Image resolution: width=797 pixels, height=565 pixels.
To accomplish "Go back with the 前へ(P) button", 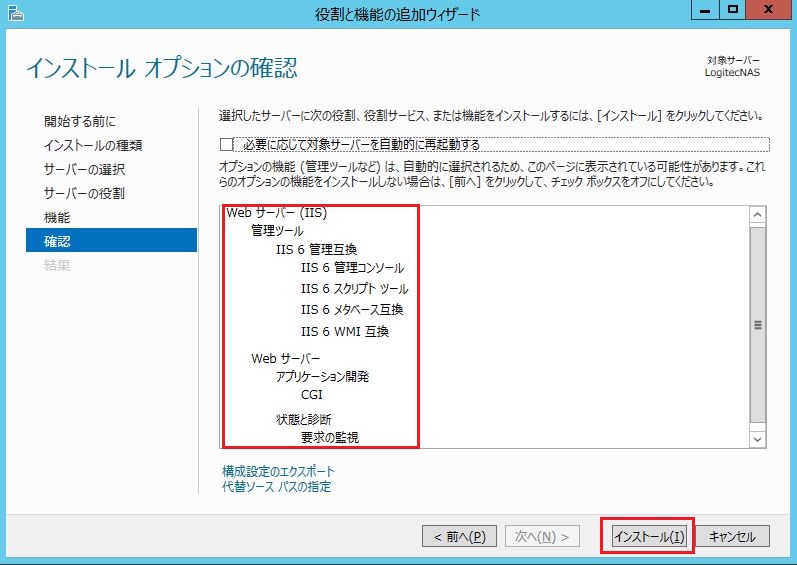I will click(459, 537).
